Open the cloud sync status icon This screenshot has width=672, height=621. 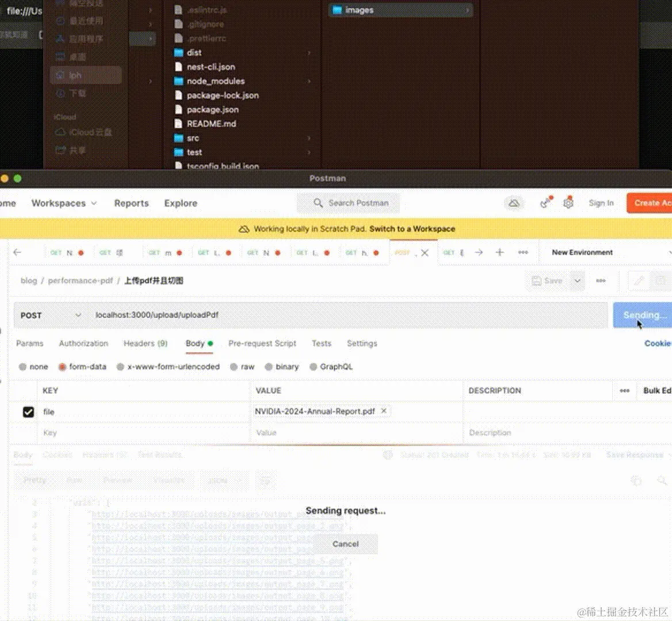(x=514, y=203)
